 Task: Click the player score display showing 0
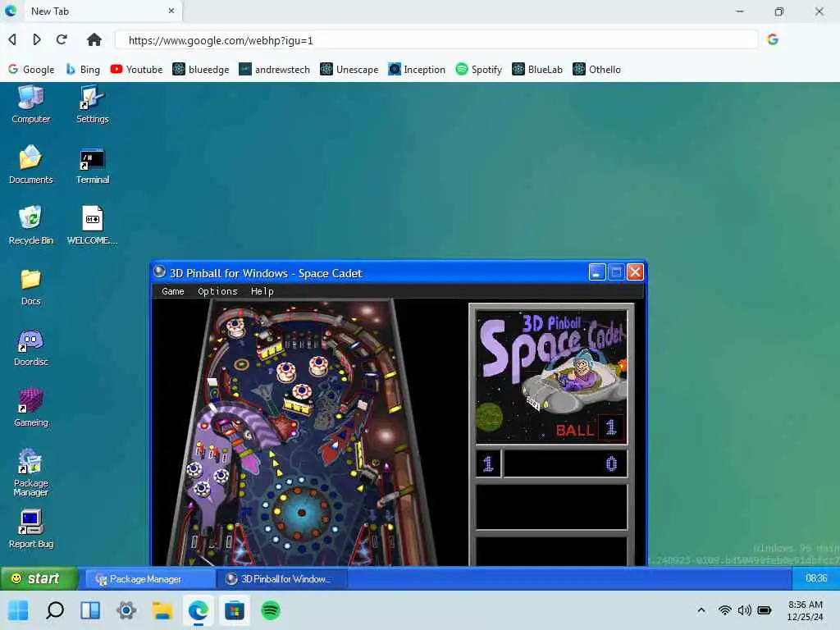click(x=565, y=464)
